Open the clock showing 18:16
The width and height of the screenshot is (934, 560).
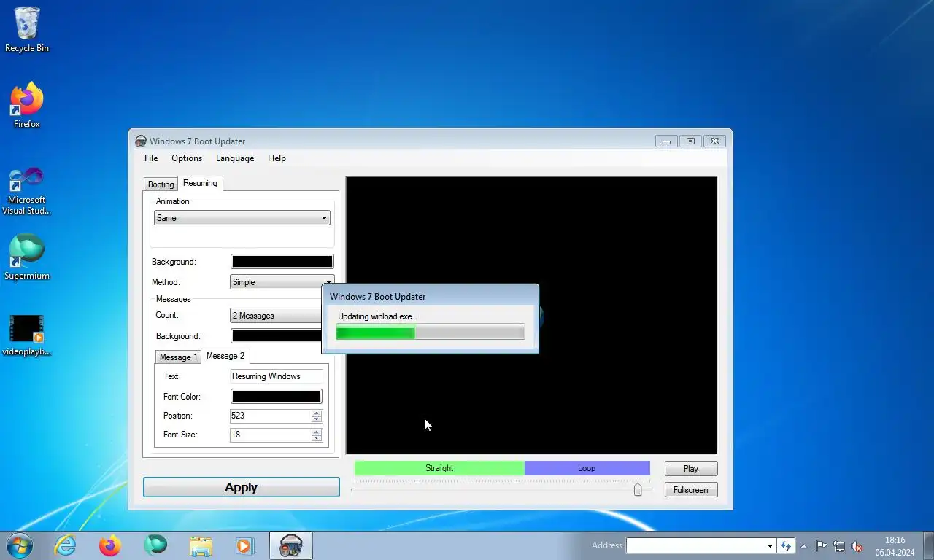pos(895,546)
